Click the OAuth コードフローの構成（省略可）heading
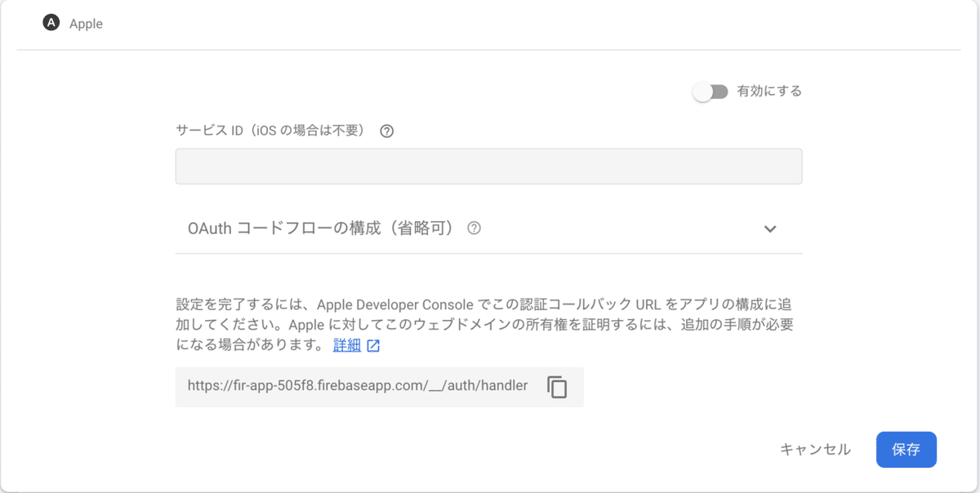Screen dimensions: 980x493 [x=321, y=229]
